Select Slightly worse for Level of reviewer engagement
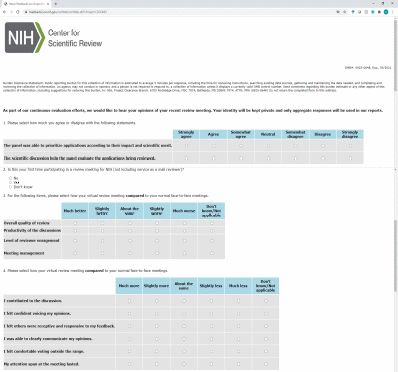This screenshot has width=398, height=372. pyautogui.click(x=157, y=240)
